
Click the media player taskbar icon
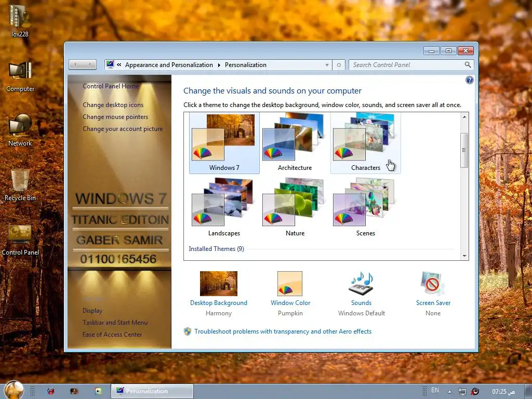[x=98, y=391]
